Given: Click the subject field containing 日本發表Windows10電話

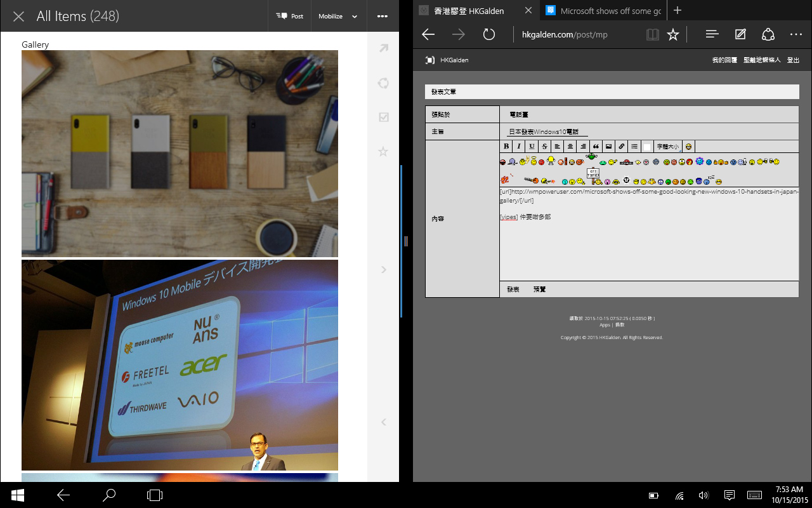Looking at the screenshot, I should pyautogui.click(x=547, y=131).
